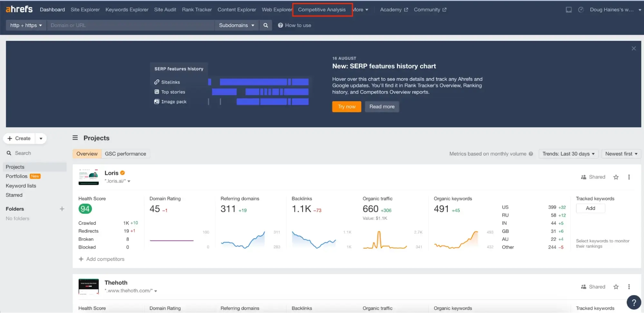
Task: Click the orange Try now button
Action: click(346, 107)
